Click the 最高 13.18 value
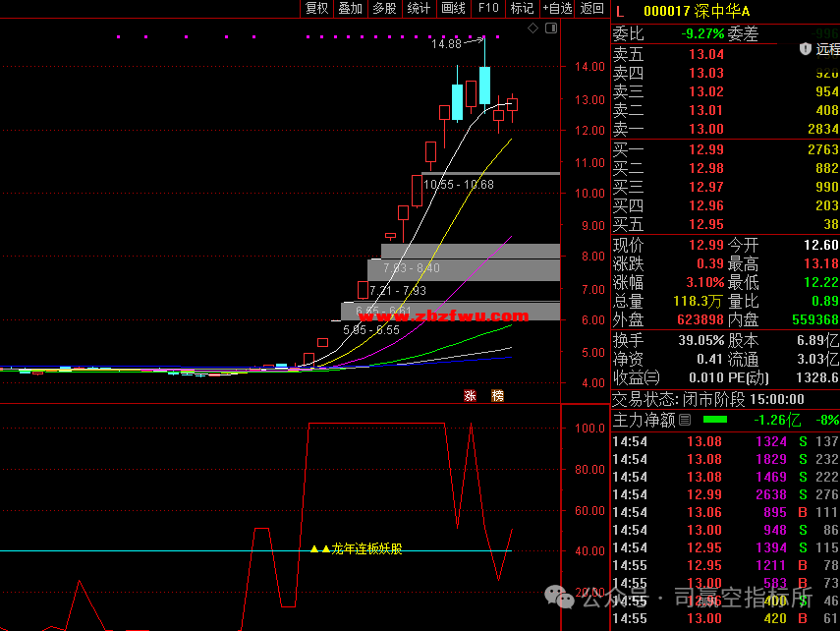Screen dimensions: 840x631 click(x=820, y=263)
